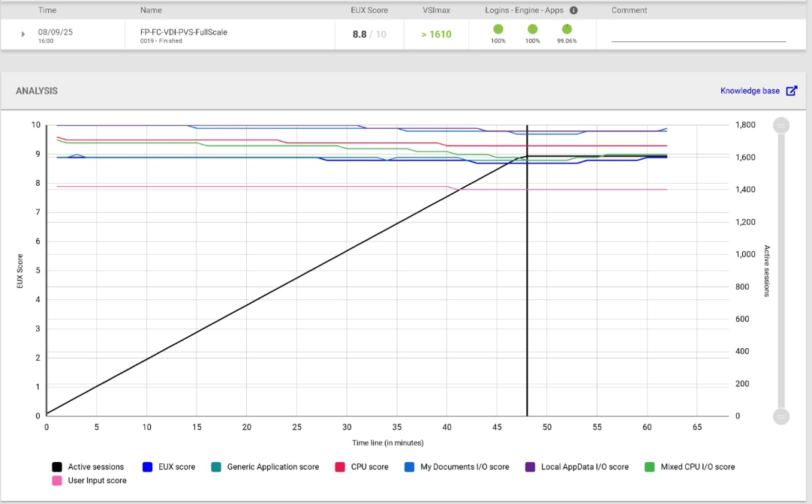Image resolution: width=812 pixels, height=504 pixels.
Task: Click the Apps 99.06% status indicator
Action: click(567, 29)
